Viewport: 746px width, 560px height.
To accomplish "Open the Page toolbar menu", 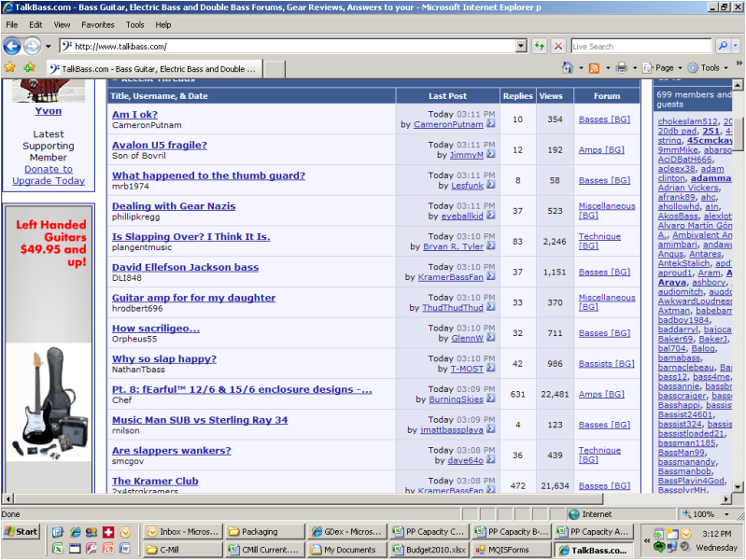I will click(662, 68).
